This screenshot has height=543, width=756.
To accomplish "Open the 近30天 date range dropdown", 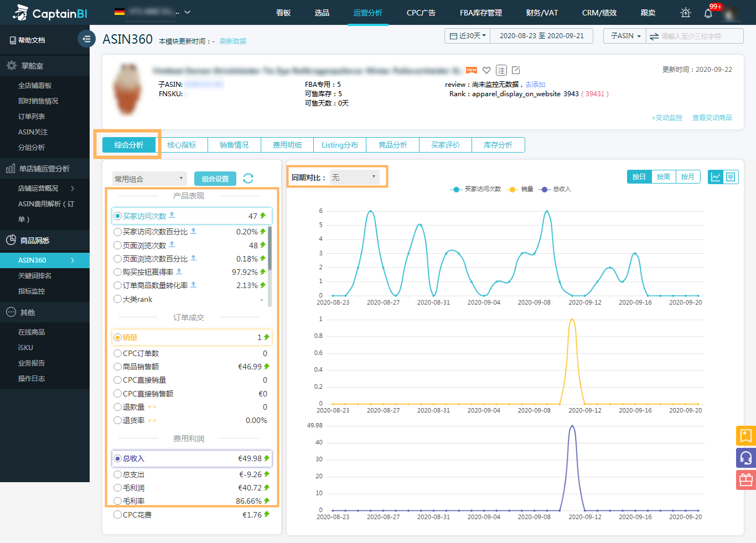I will (x=468, y=36).
